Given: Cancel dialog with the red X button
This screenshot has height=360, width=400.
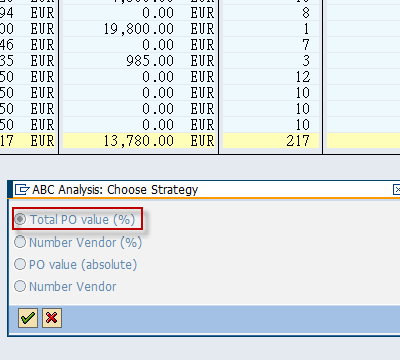Looking at the screenshot, I should (x=52, y=318).
